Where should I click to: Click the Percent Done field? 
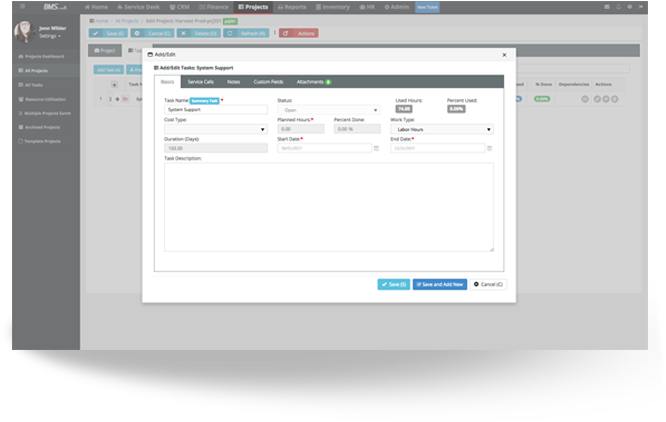coord(357,129)
